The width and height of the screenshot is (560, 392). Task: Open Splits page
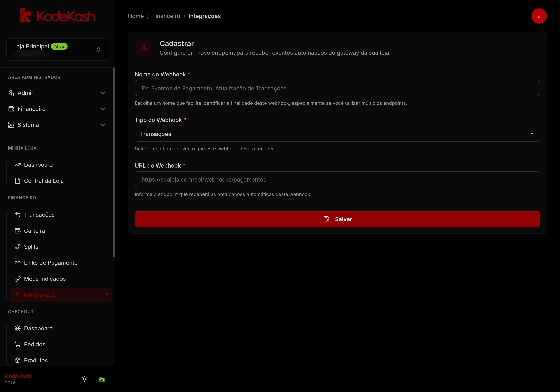coord(60,247)
